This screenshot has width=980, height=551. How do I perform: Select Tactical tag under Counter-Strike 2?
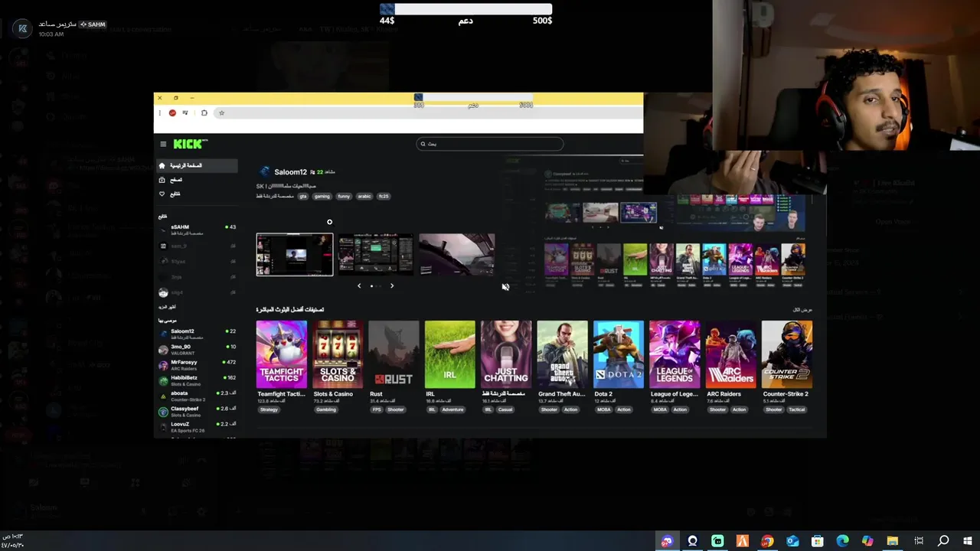[x=797, y=409]
